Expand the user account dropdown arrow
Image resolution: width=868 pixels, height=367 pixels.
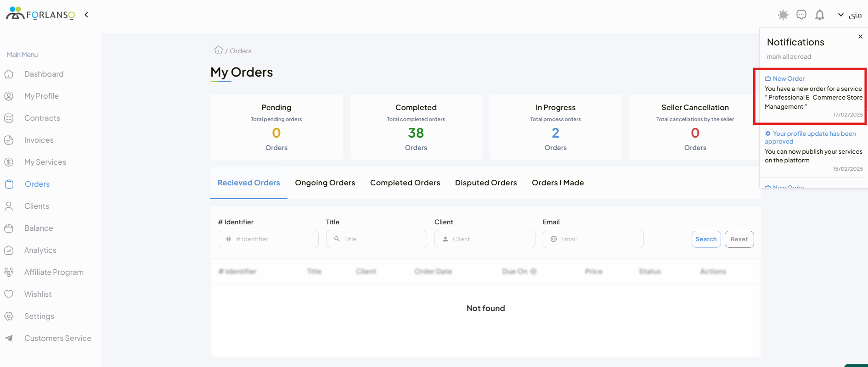[840, 15]
